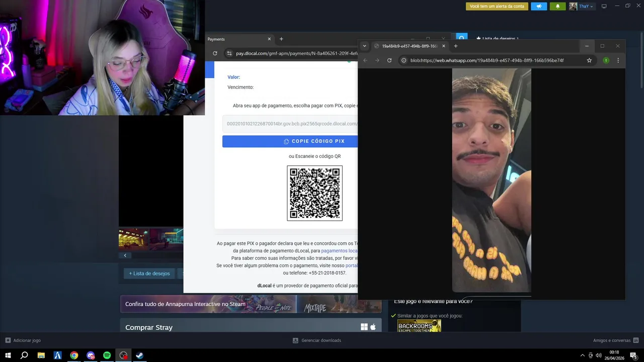
Task: Reload the WhatsApp blob page
Action: 389,60
